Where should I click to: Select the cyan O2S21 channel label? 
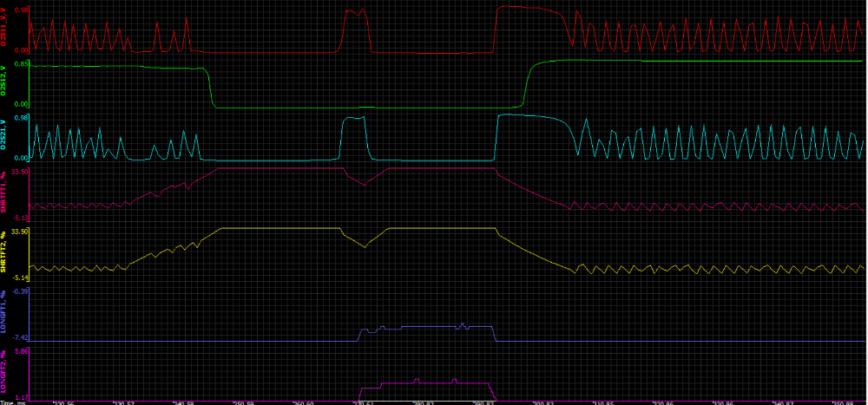tap(4, 138)
